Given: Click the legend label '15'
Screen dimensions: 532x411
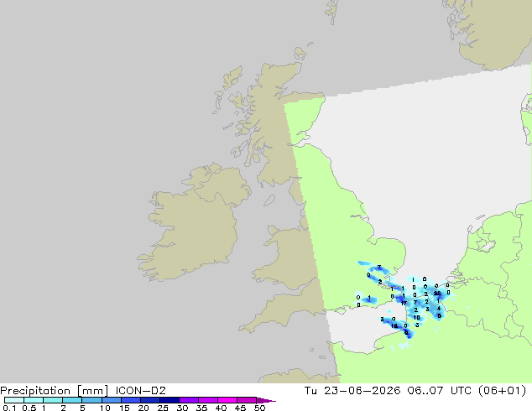Looking at the screenshot, I should coord(124,408).
